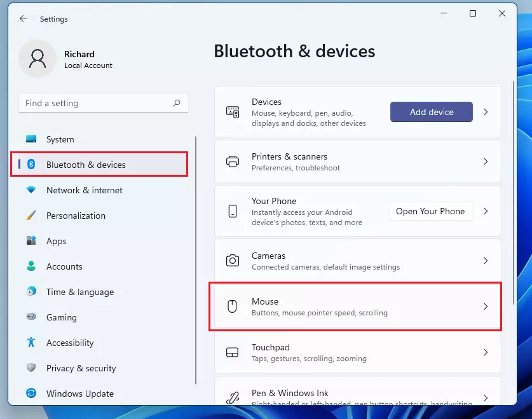The image size is (532, 419).
Task: Click the Apps sidebar icon
Action: pyautogui.click(x=31, y=240)
